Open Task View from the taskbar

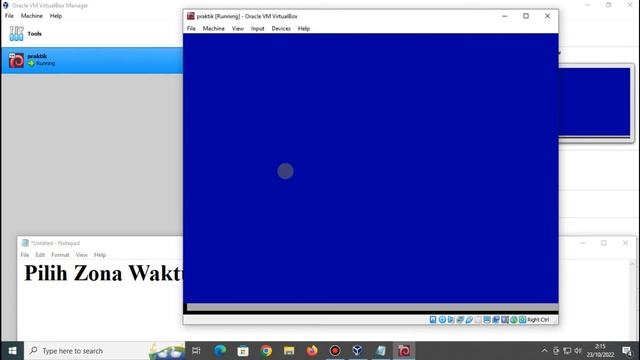pos(196,351)
